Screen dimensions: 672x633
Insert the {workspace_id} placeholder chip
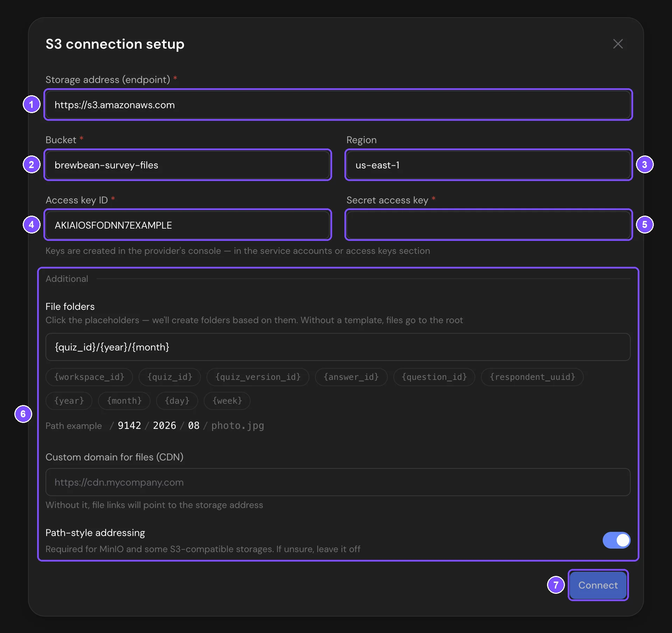pyautogui.click(x=89, y=377)
